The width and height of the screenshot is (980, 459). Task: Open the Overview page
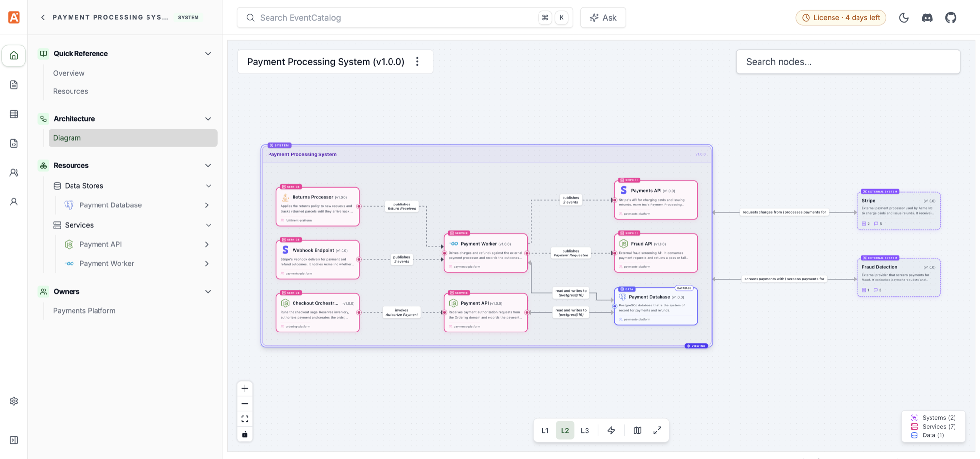coord(69,73)
